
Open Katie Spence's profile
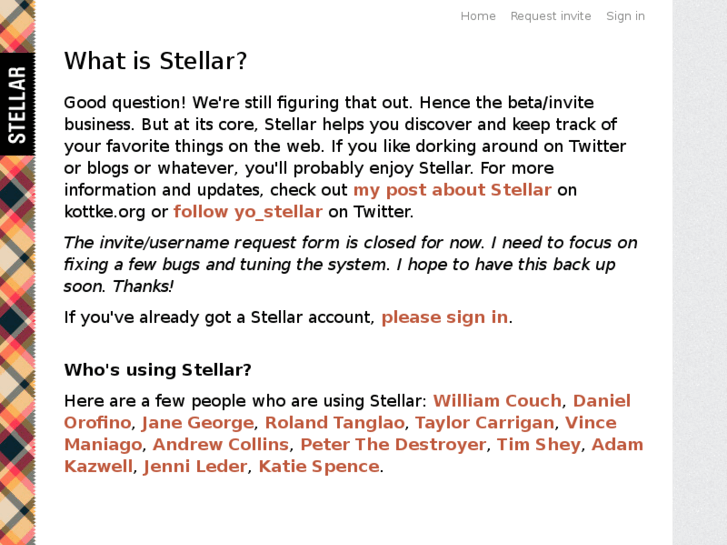(x=318, y=467)
